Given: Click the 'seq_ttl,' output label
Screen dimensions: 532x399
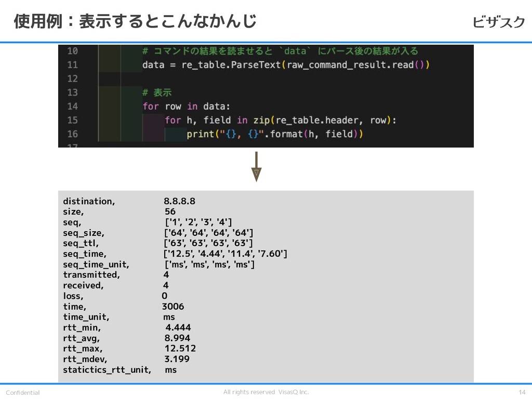Looking at the screenshot, I should tap(81, 243).
